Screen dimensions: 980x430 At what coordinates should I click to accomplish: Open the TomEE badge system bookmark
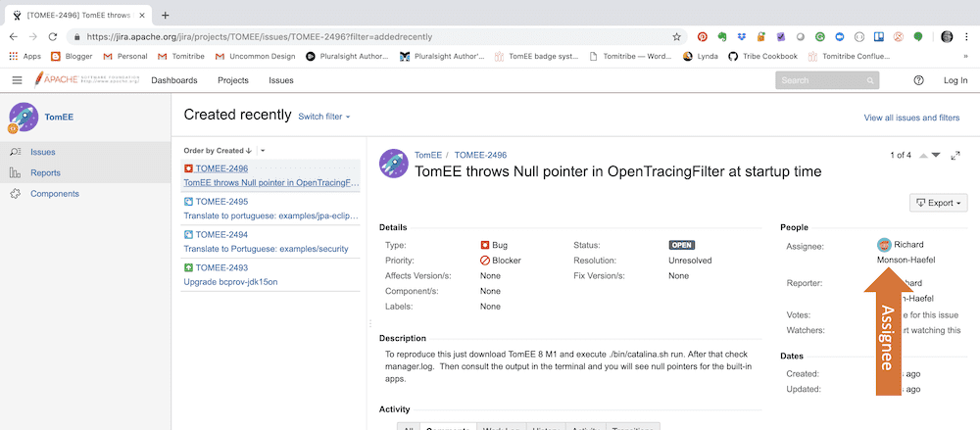537,56
